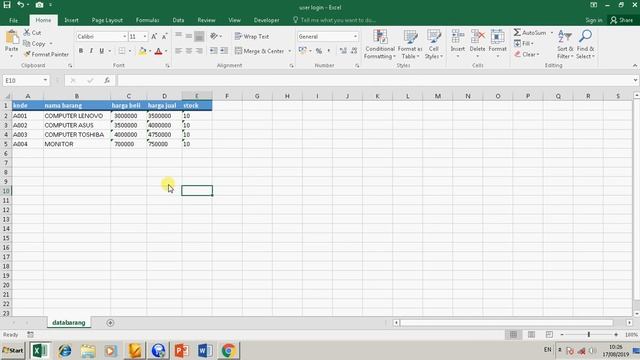Cut the selection with the scissors icon

click(x=27, y=32)
